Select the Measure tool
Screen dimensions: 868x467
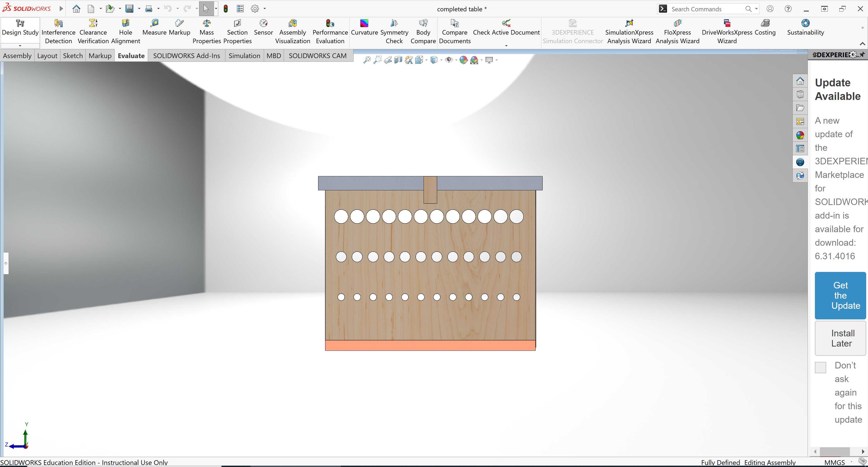[154, 28]
